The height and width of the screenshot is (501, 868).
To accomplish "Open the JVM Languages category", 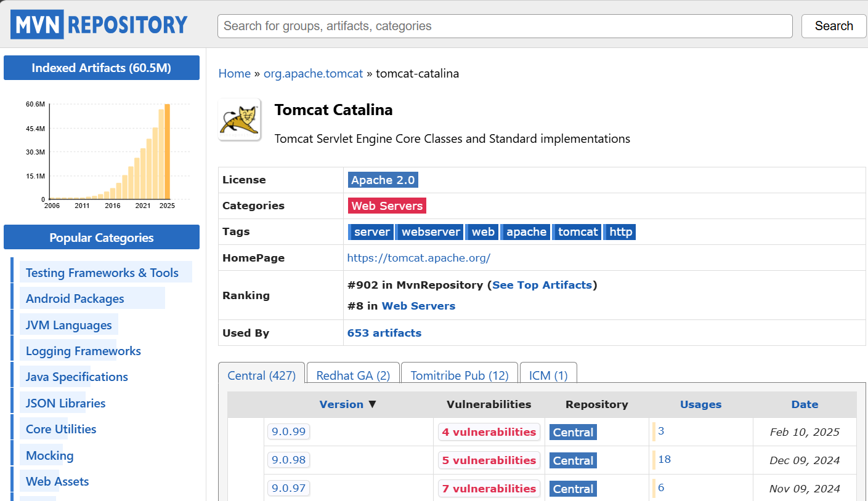I will pos(69,325).
